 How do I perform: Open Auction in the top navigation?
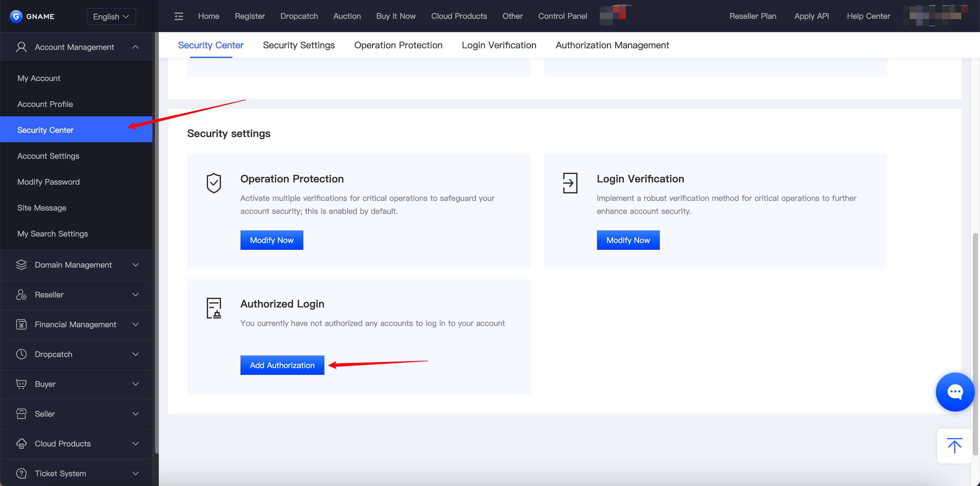tap(347, 16)
